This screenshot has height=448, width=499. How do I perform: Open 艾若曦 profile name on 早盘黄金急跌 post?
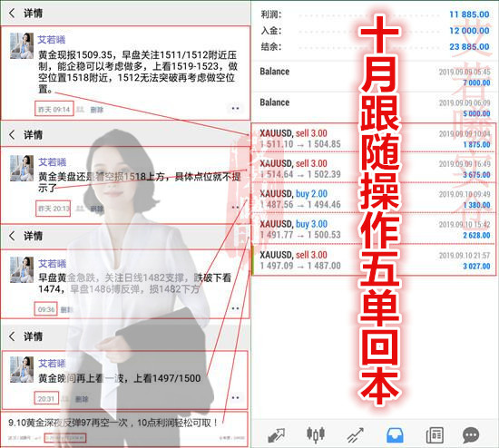[x=53, y=264]
